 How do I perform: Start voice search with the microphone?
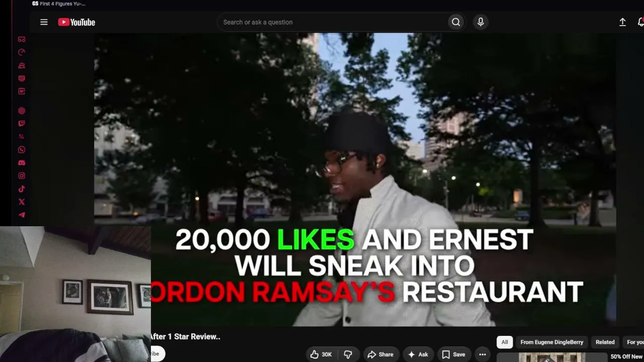480,22
